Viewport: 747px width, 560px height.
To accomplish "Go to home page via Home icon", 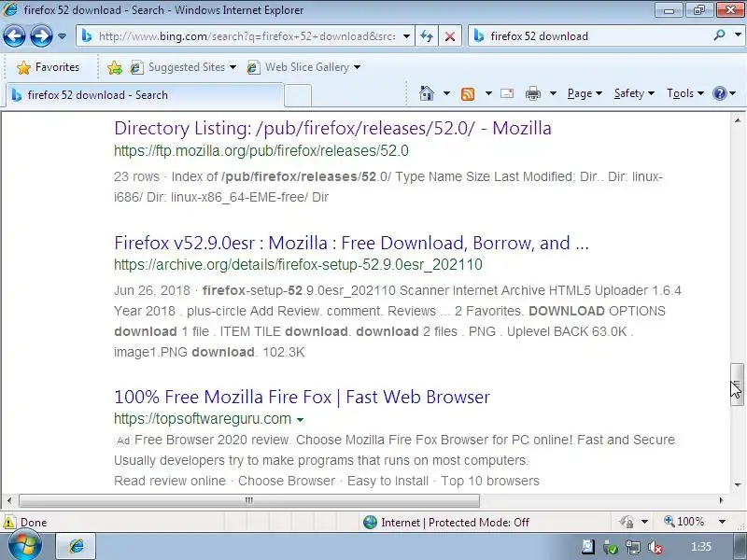I will (427, 92).
